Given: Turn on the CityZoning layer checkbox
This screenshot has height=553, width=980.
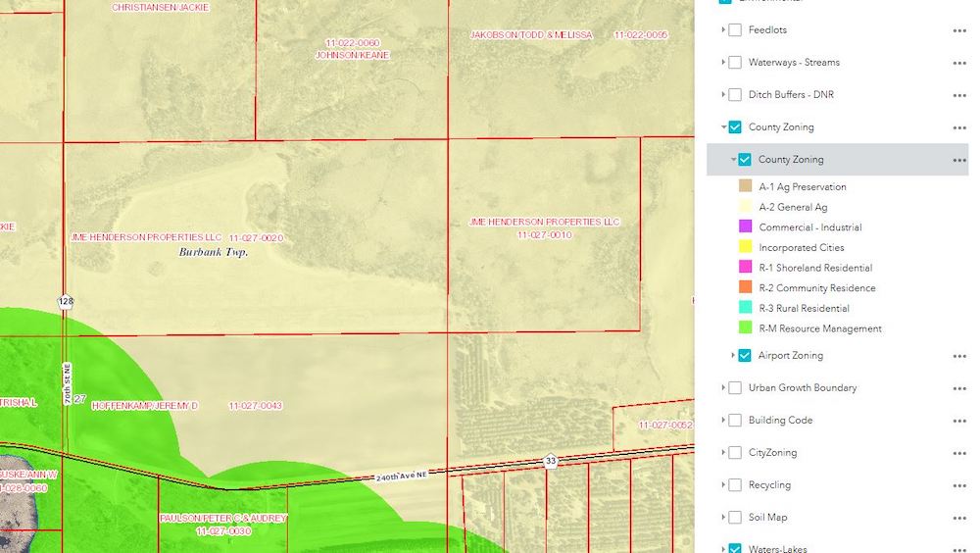Looking at the screenshot, I should (735, 453).
